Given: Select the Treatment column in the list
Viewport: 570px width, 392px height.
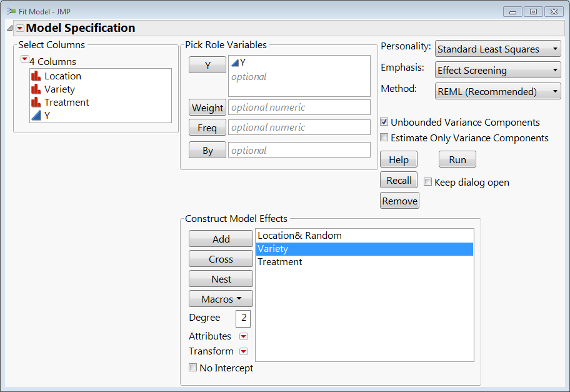Looking at the screenshot, I should click(66, 103).
